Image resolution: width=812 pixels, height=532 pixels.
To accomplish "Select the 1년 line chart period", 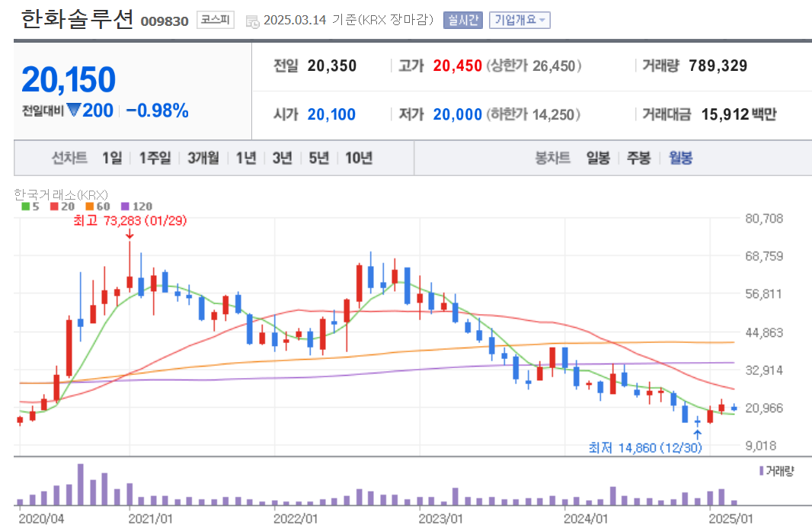I will [246, 158].
